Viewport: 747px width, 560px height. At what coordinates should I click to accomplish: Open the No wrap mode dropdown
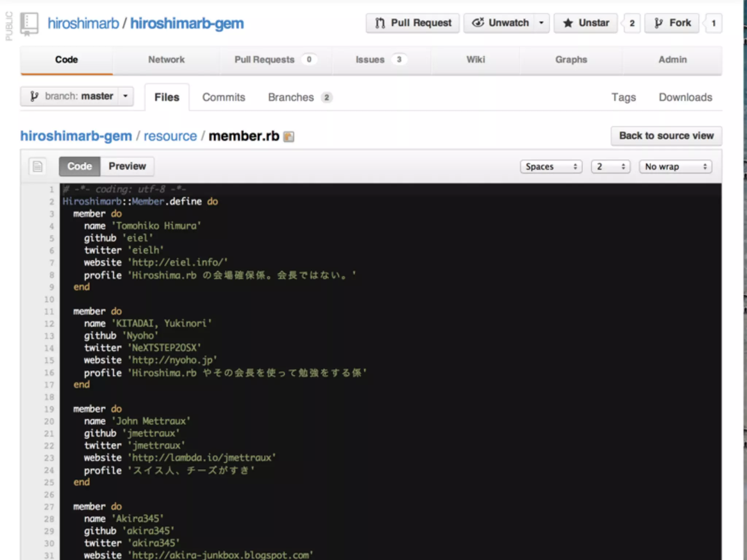676,167
